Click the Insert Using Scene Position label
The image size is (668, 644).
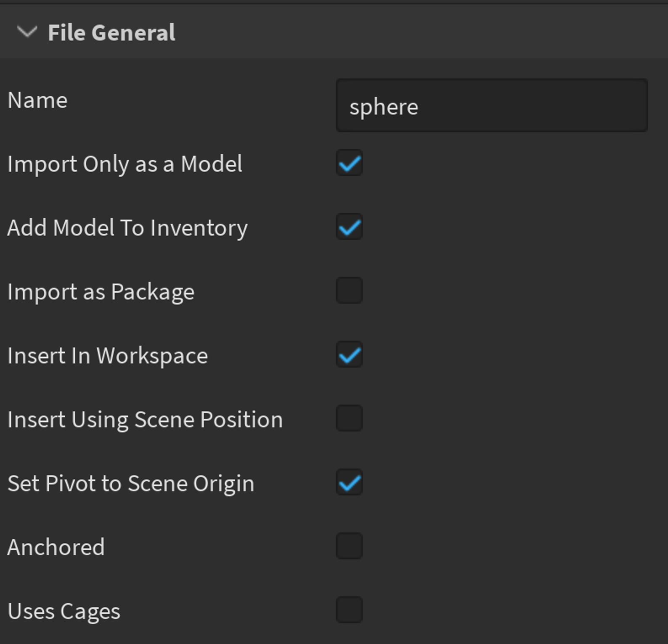tap(145, 420)
